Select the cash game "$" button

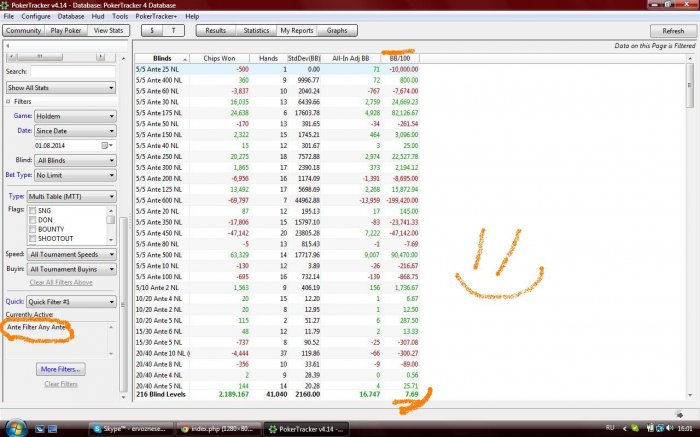click(154, 31)
